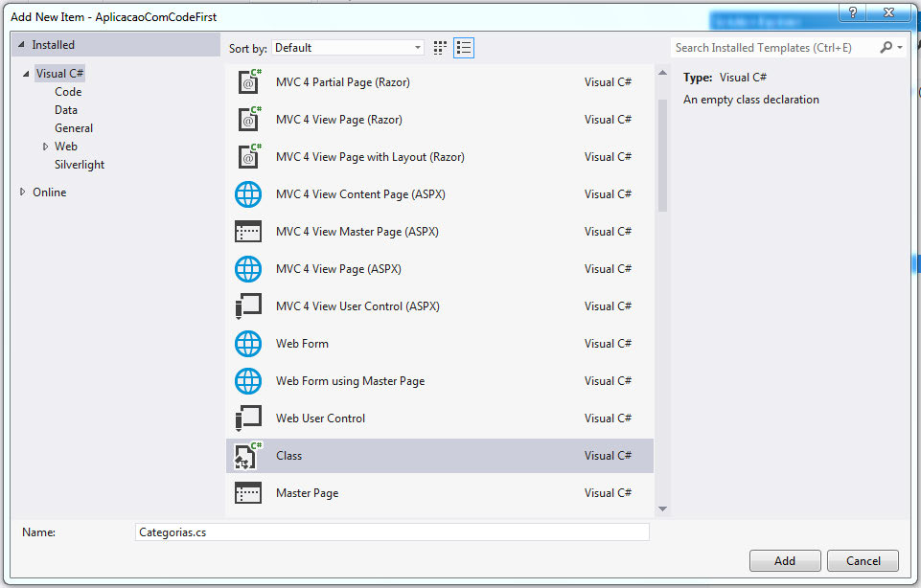This screenshot has width=921, height=588.
Task: Select the Web Form globe icon
Action: [248, 344]
